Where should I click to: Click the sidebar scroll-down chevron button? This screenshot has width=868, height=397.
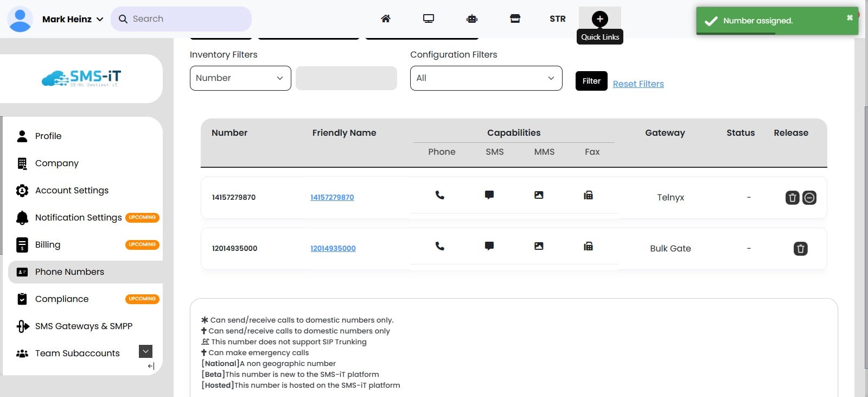pyautogui.click(x=145, y=351)
